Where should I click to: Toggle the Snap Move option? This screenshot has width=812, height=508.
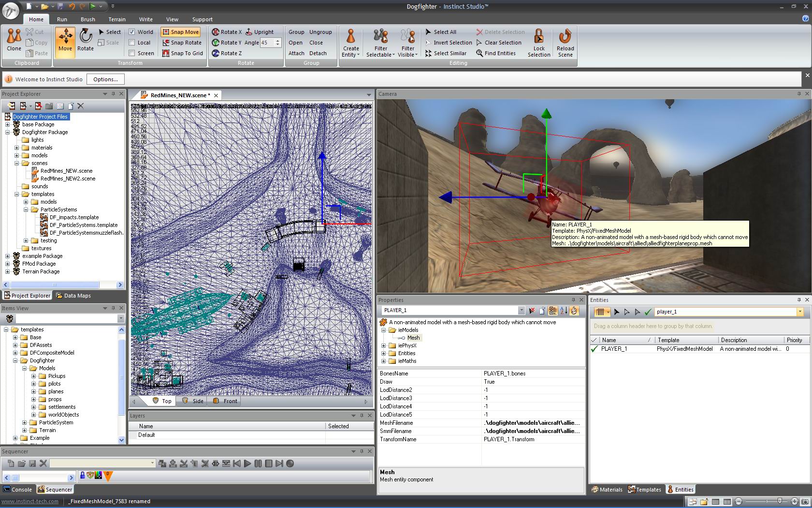click(180, 32)
